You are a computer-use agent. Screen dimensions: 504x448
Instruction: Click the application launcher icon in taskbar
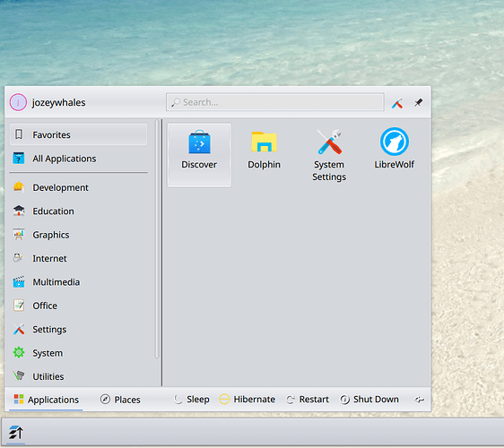(16, 432)
